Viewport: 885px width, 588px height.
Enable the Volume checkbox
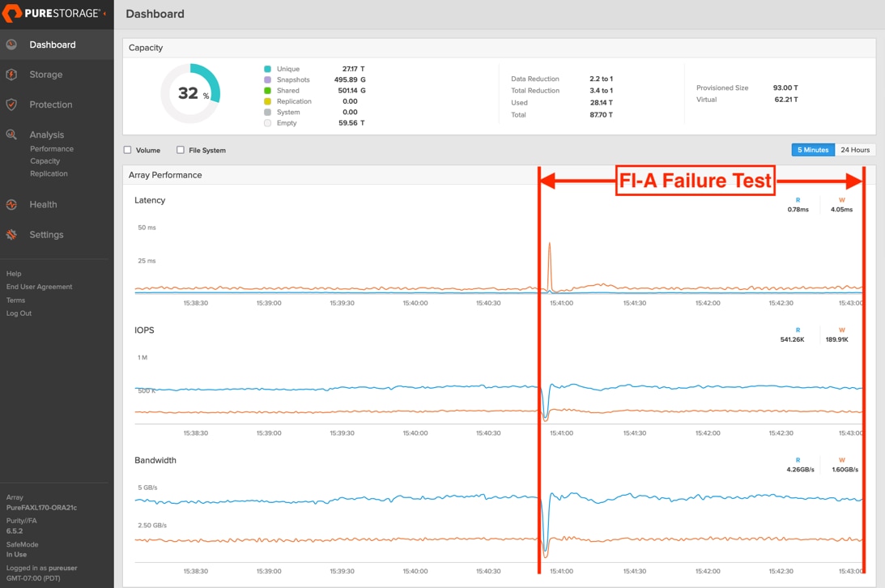[127, 150]
